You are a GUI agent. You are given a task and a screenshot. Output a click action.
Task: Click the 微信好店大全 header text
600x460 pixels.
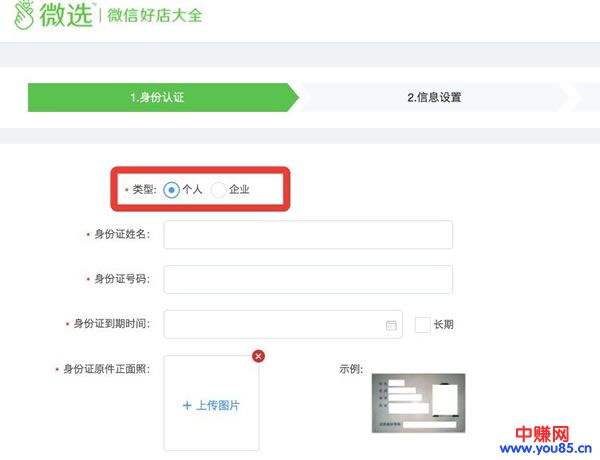pos(153,16)
